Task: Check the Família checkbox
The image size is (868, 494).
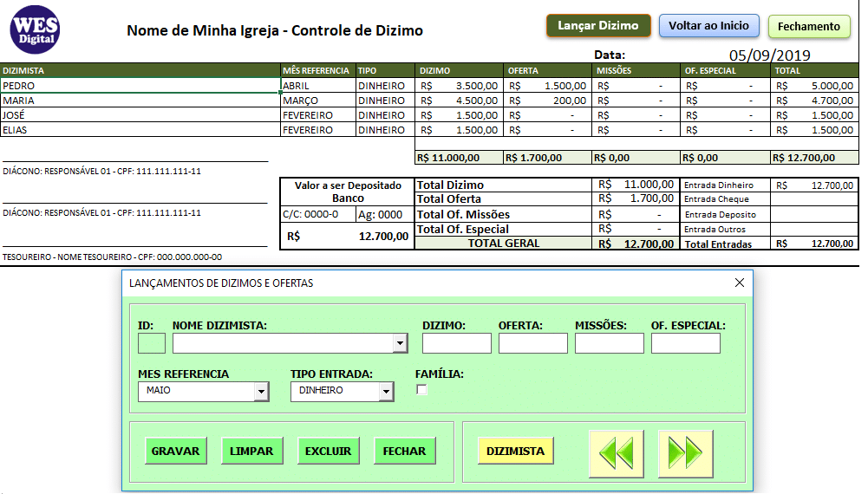Action: [421, 389]
